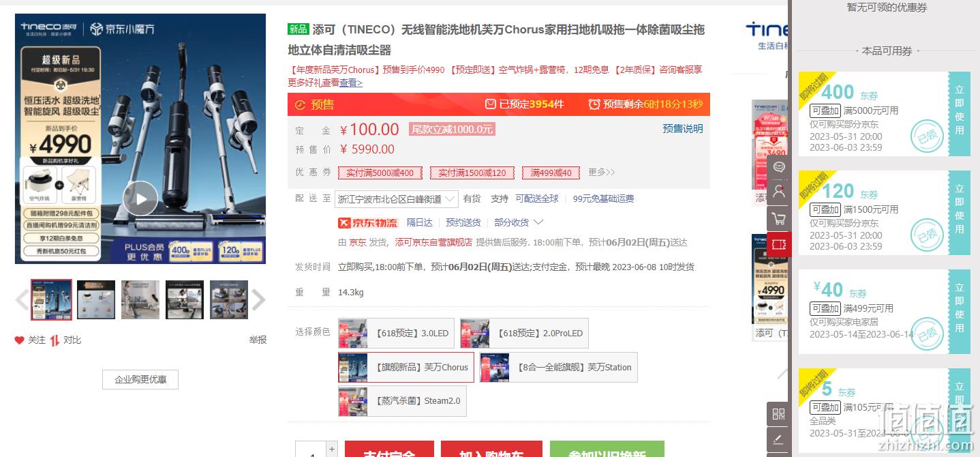980x457 pixels.
Task: Open the user account sidebar icon
Action: pos(779,193)
